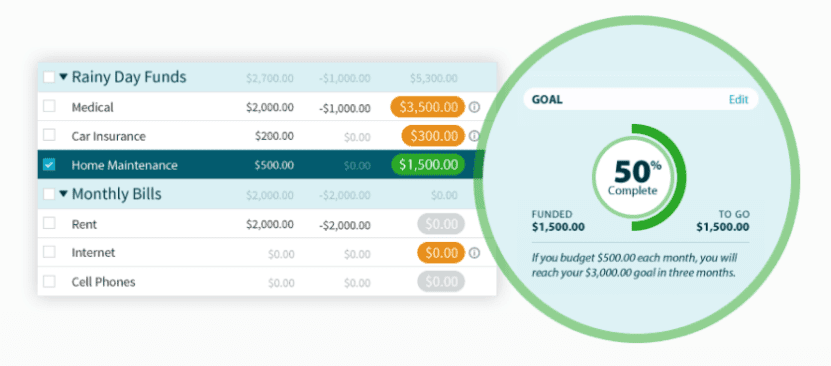Select the Car Insurance category name

coord(109,136)
